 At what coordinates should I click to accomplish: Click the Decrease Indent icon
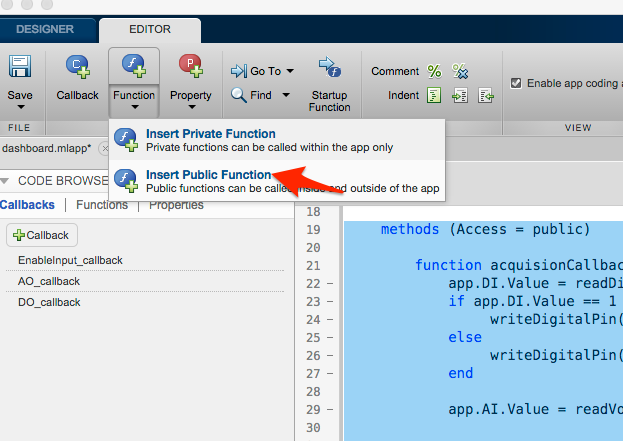(x=486, y=95)
